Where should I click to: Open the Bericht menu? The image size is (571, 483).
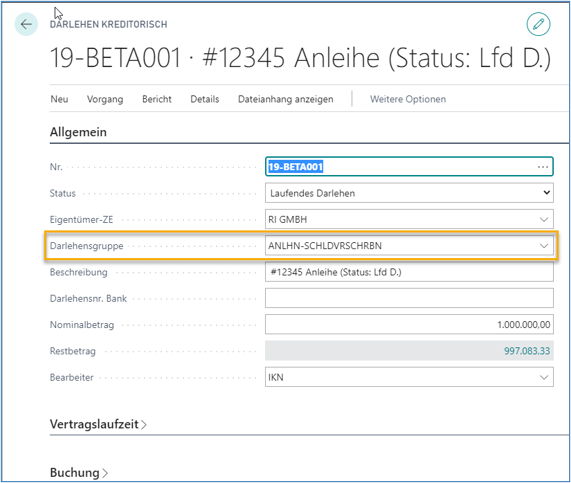pyautogui.click(x=157, y=99)
